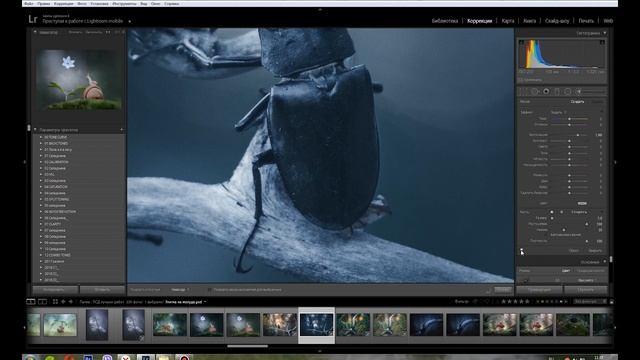
Task: Open the show pins dropdown under image
Action: pos(180,290)
